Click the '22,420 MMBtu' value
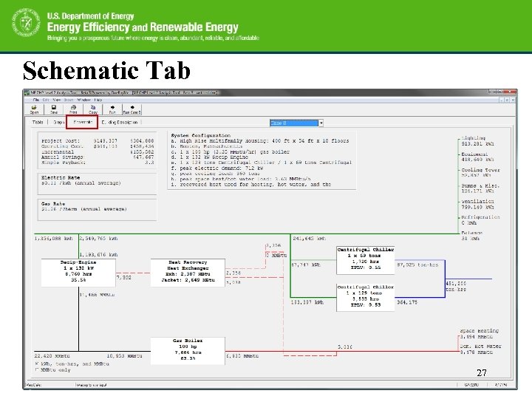This screenshot has height=399, width=532. (x=52, y=356)
